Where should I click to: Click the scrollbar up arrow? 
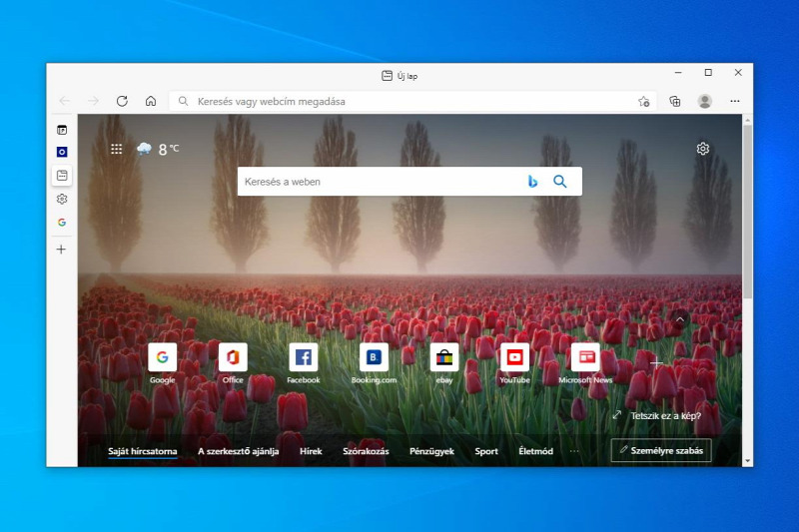click(747, 120)
